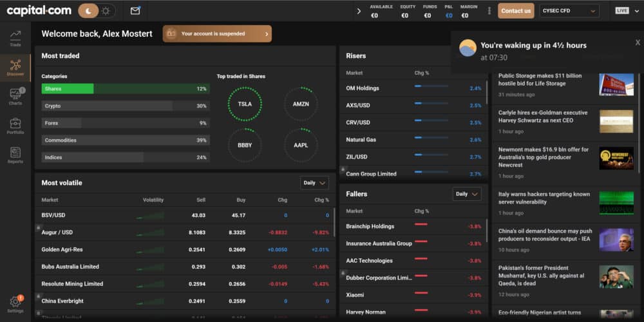644x322 pixels.
Task: Open the vertical dots menu near Margin
Action: coord(489,11)
